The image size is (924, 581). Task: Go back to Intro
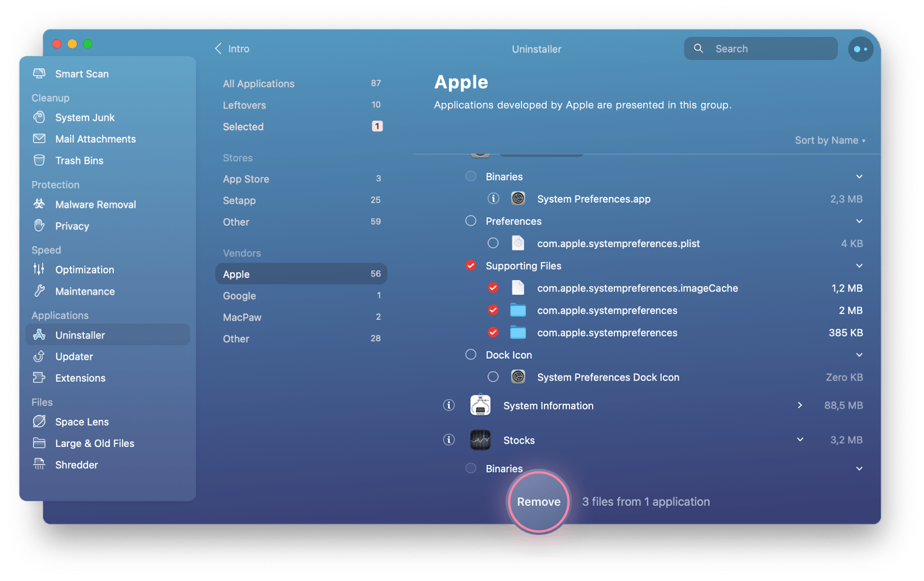point(232,49)
